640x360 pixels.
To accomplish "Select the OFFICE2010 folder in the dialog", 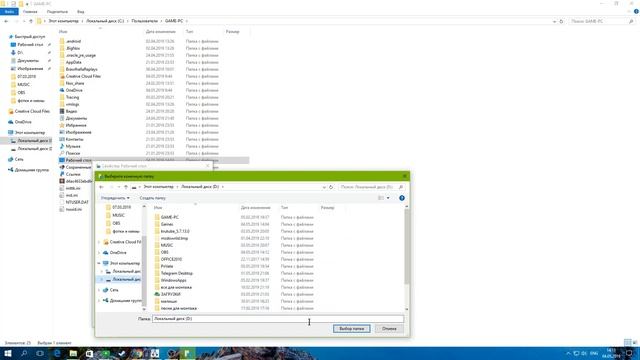I will coord(171,259).
